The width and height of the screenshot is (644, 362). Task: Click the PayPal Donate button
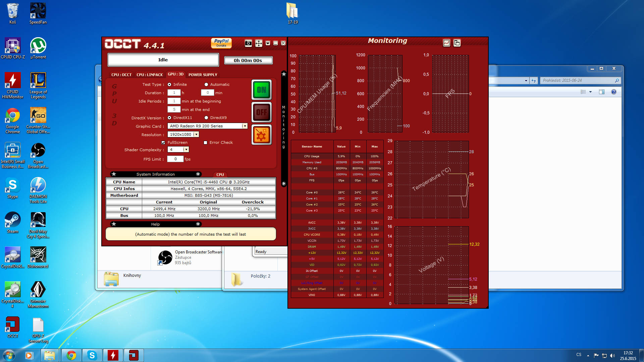[x=221, y=43]
